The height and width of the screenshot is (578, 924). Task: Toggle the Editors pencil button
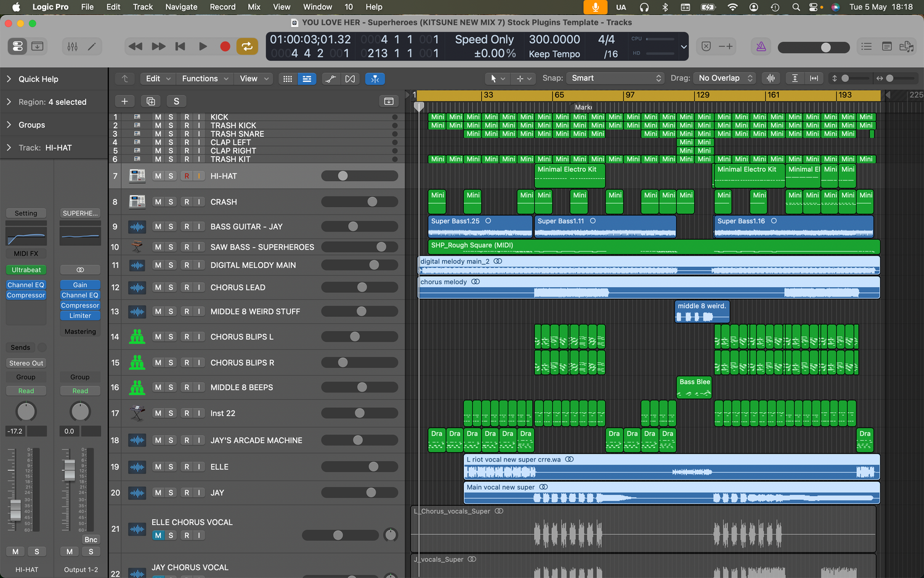pos(92,46)
